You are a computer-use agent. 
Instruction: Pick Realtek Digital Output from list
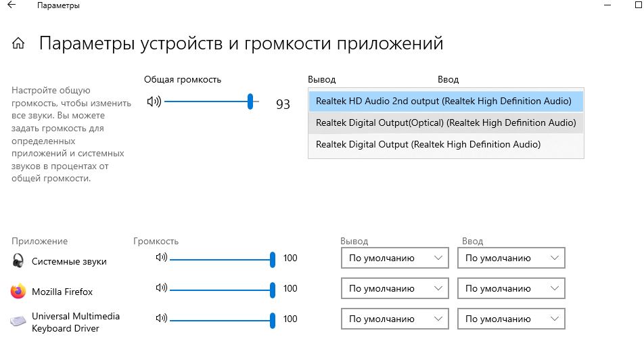(428, 144)
